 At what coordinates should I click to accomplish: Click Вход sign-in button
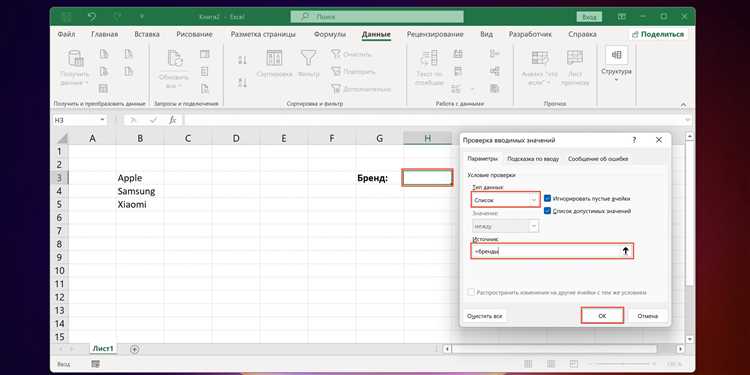coord(588,17)
